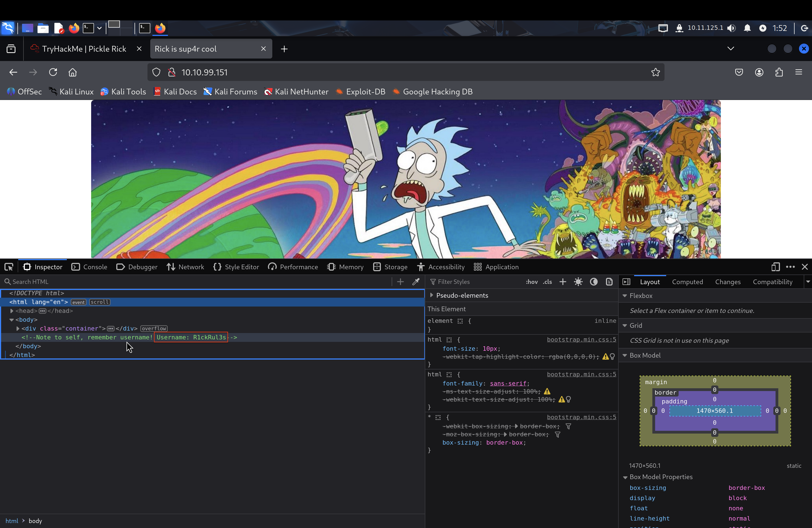
Task: Toggle Responsive Design Mode icon
Action: [776, 267]
